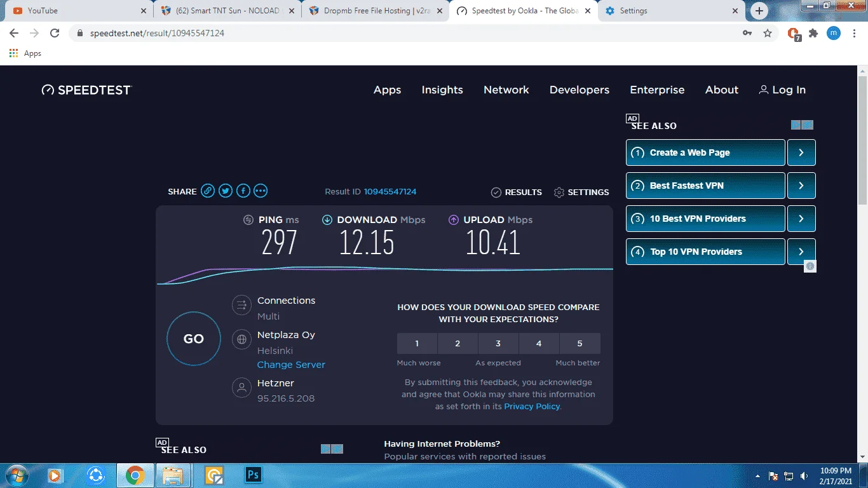
Task: Rate download speed as 3, as expected
Action: pyautogui.click(x=498, y=343)
